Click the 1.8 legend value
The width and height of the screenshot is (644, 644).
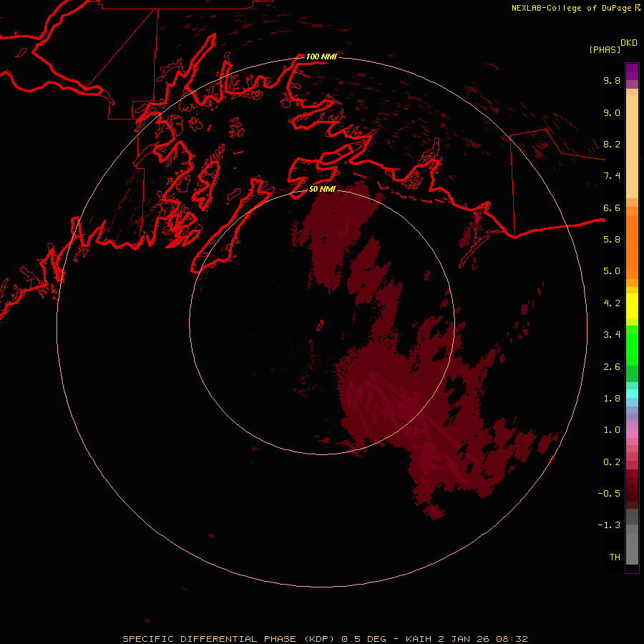612,399
